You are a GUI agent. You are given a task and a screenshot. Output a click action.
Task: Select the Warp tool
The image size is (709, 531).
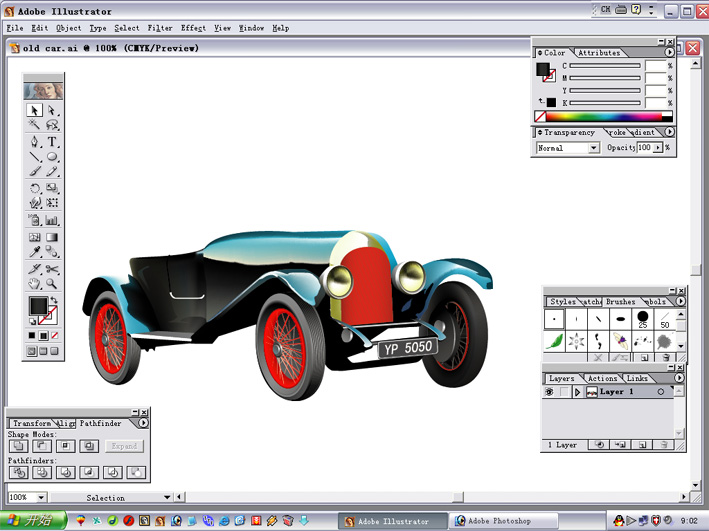(x=34, y=203)
